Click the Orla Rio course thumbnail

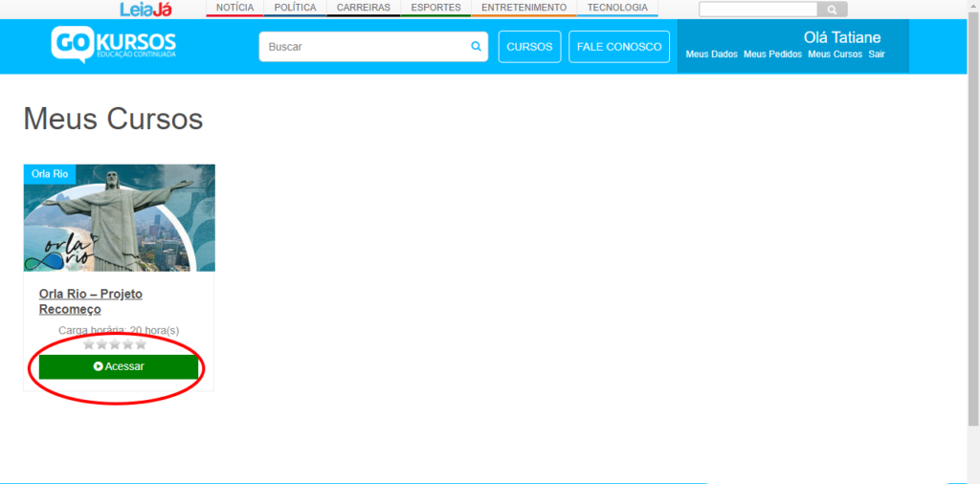(120, 218)
